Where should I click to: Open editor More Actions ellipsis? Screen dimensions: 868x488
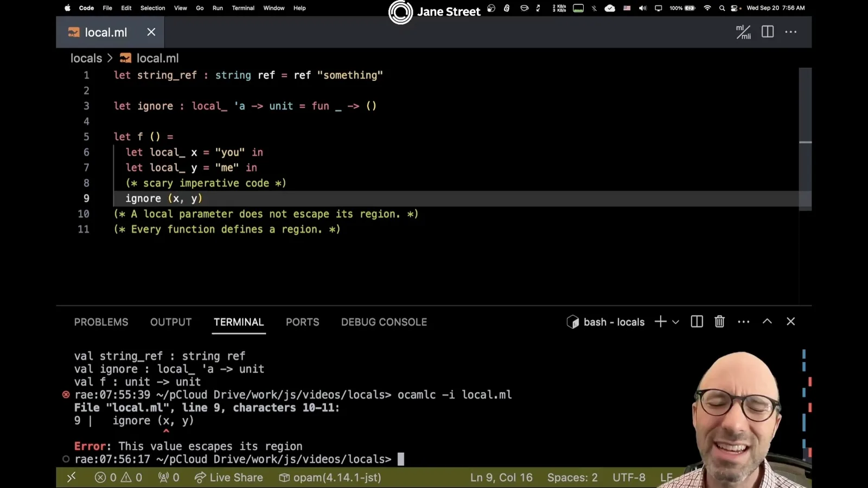[x=791, y=32]
